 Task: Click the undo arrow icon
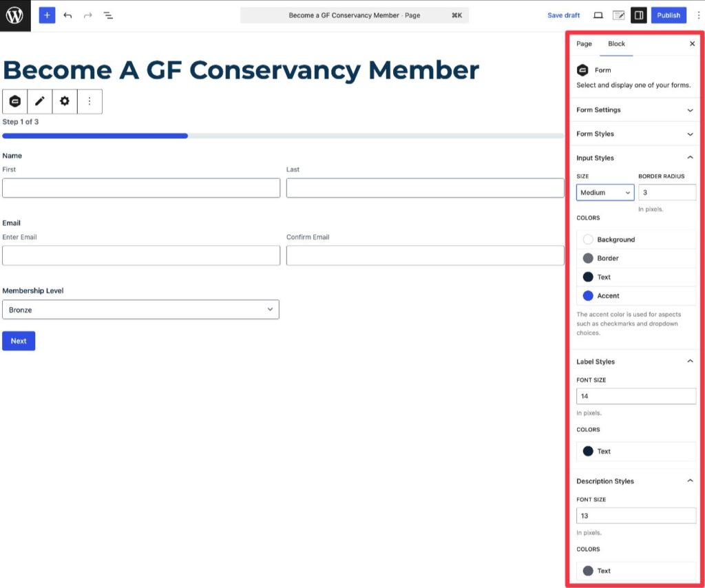[67, 15]
